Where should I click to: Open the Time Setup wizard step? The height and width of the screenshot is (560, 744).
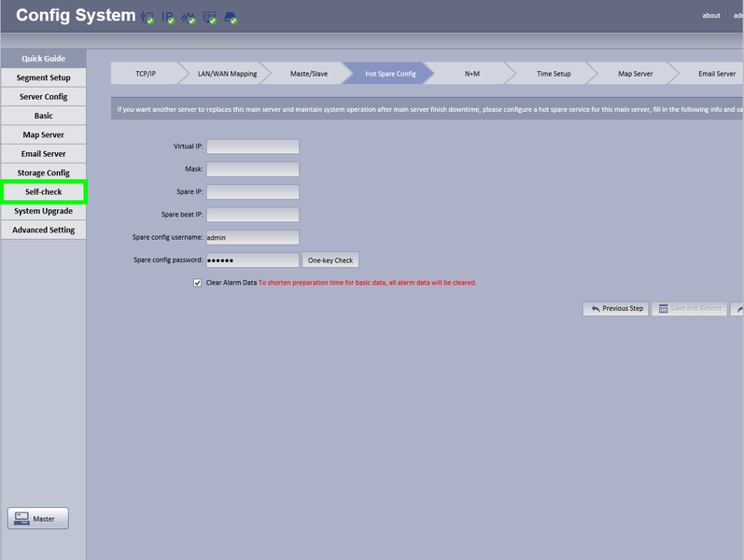pos(554,74)
